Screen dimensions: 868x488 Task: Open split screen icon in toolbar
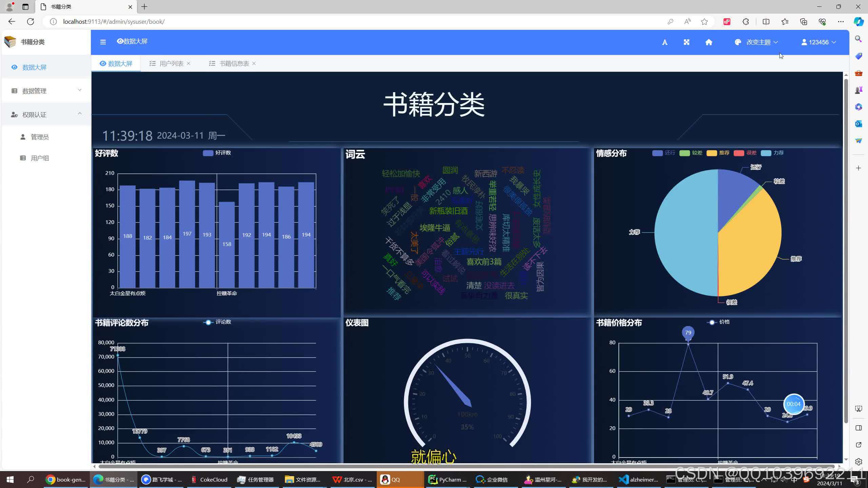766,22
